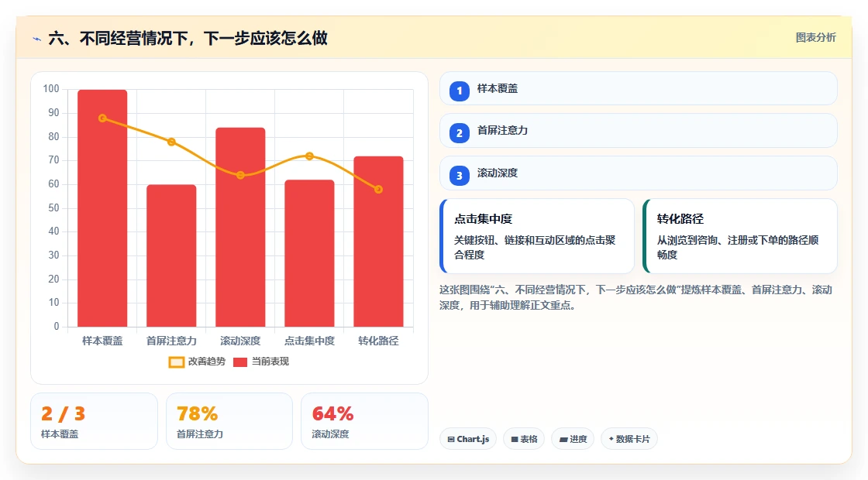Click the red 滚动深度 bar
Screen dimensions: 868x480
[x=240, y=228]
